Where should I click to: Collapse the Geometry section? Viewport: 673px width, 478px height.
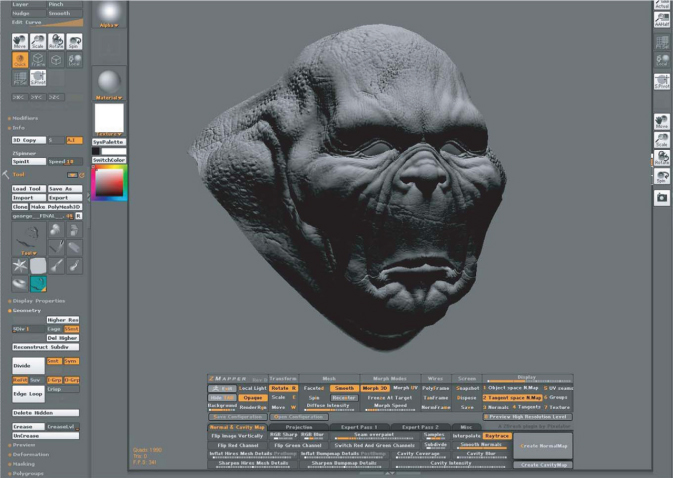[x=28, y=310]
